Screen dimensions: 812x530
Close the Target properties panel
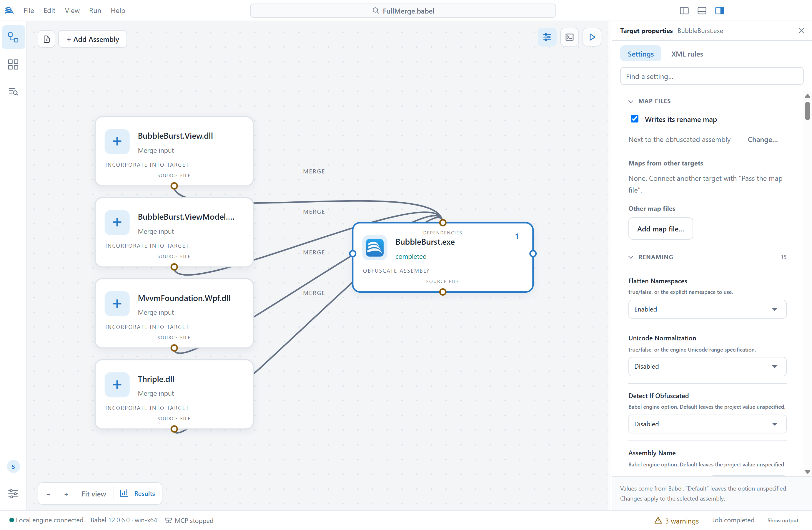tap(801, 31)
